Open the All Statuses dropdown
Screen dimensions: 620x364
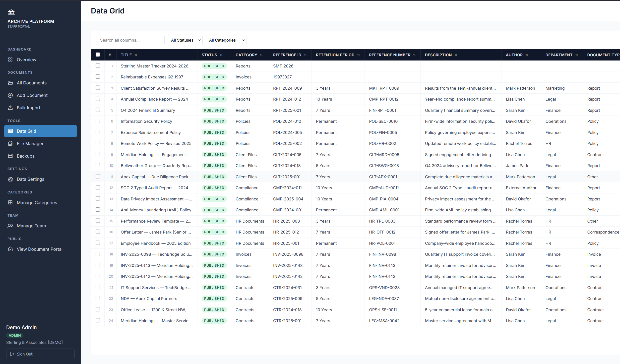point(185,40)
